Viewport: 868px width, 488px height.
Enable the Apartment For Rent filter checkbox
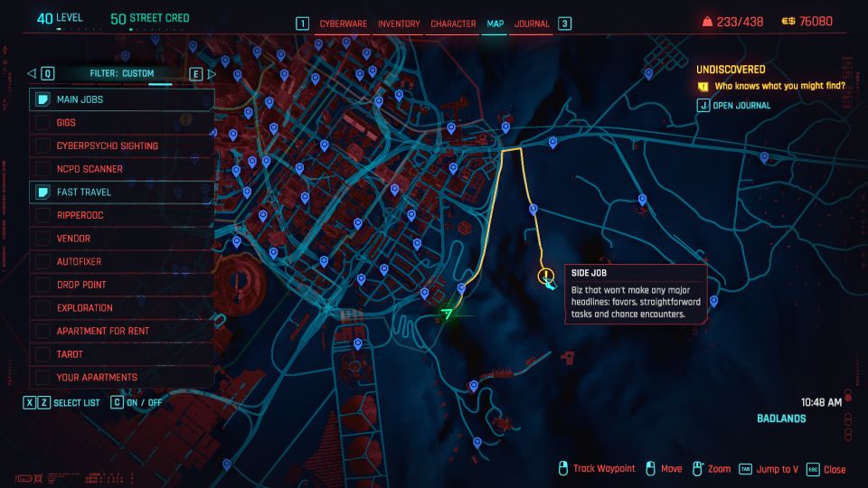click(x=42, y=331)
